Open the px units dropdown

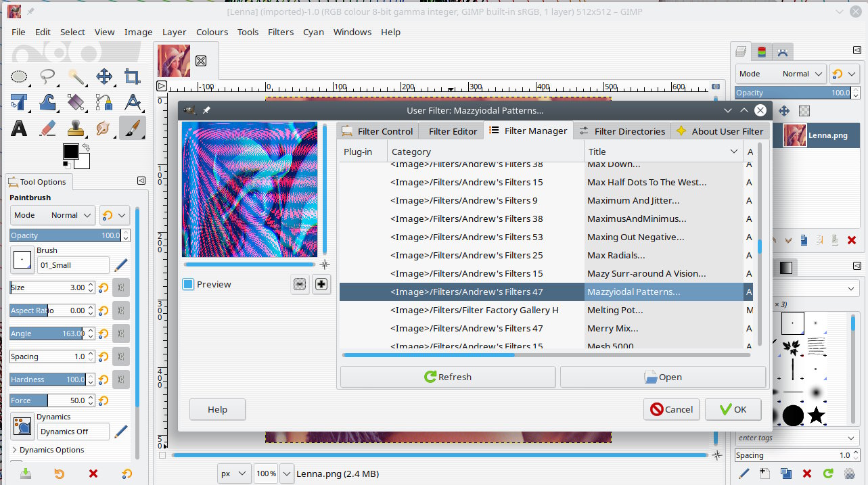234,474
